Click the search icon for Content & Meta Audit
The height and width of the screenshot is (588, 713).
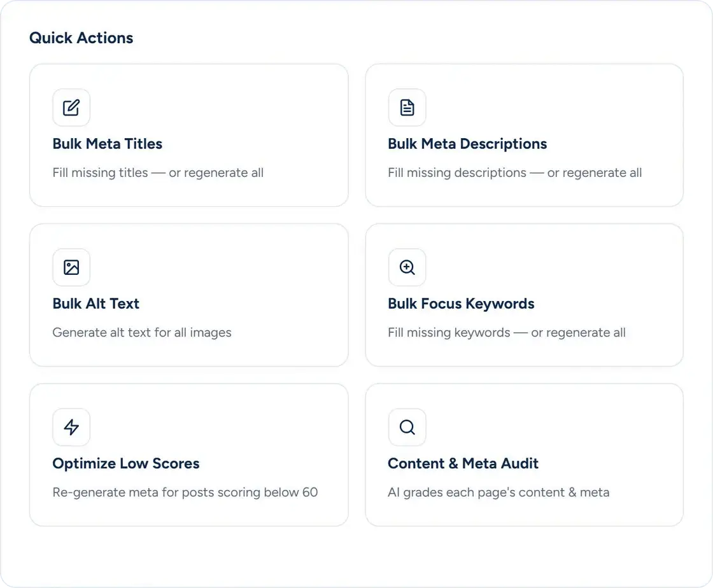(407, 427)
